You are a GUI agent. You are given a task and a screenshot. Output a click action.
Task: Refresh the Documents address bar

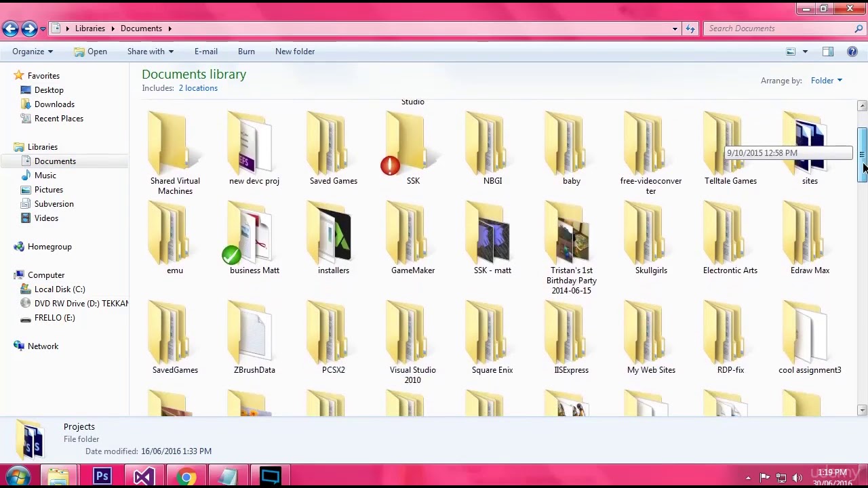(x=690, y=28)
